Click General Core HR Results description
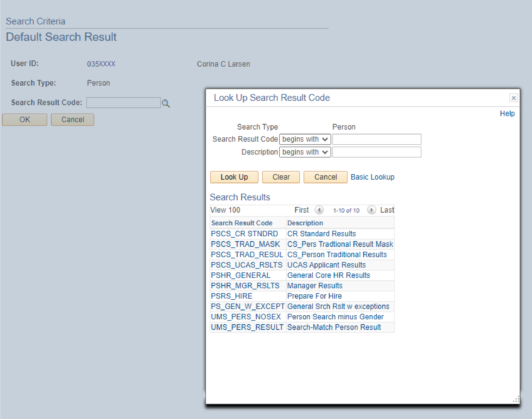 pos(329,276)
